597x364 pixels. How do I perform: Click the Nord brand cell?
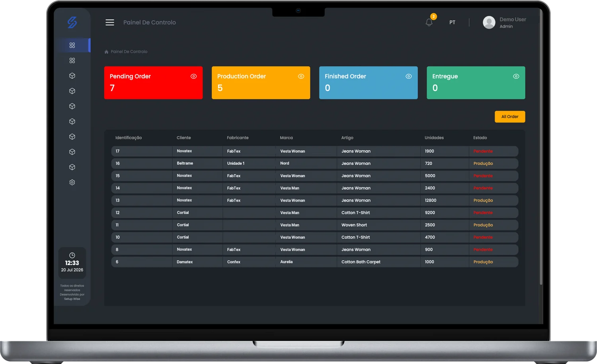[285, 163]
